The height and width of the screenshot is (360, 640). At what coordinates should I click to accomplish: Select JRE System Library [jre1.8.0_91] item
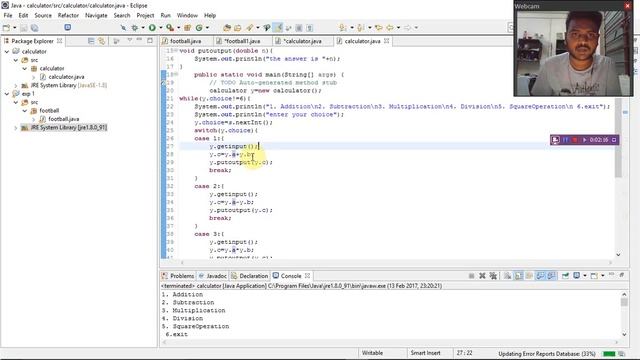coord(64,127)
